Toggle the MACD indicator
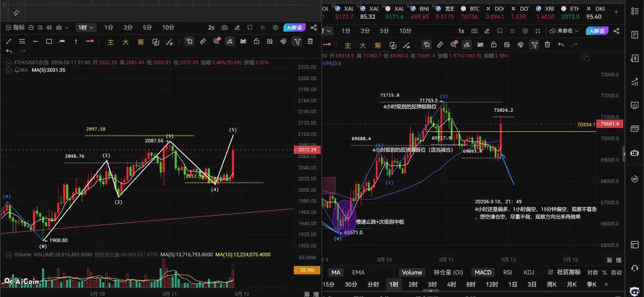 (483, 272)
